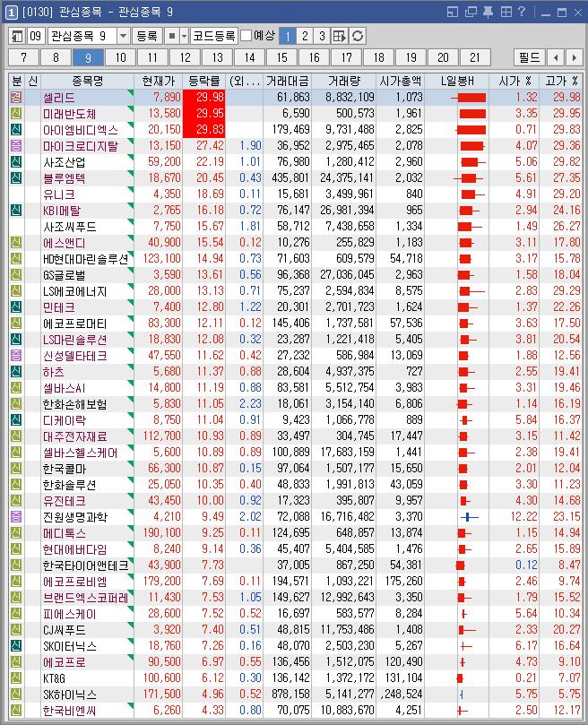Switch to watchlist tab 10
The image size is (588, 725).
coord(120,57)
